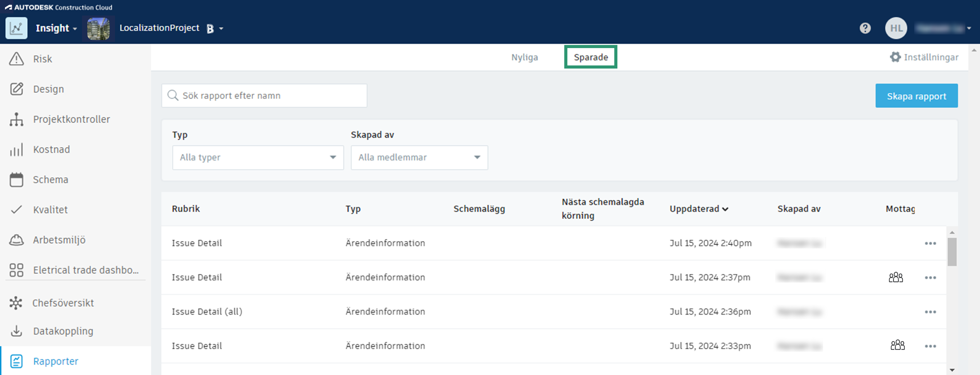Image resolution: width=980 pixels, height=375 pixels.
Task: Open Projektkontroller hierarchy icon
Action: [16, 119]
